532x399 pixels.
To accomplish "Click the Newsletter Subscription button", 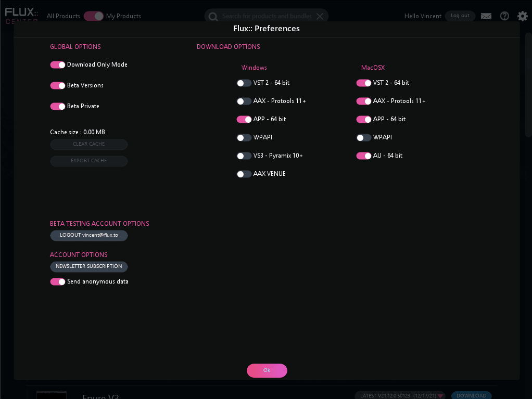I will click(89, 267).
